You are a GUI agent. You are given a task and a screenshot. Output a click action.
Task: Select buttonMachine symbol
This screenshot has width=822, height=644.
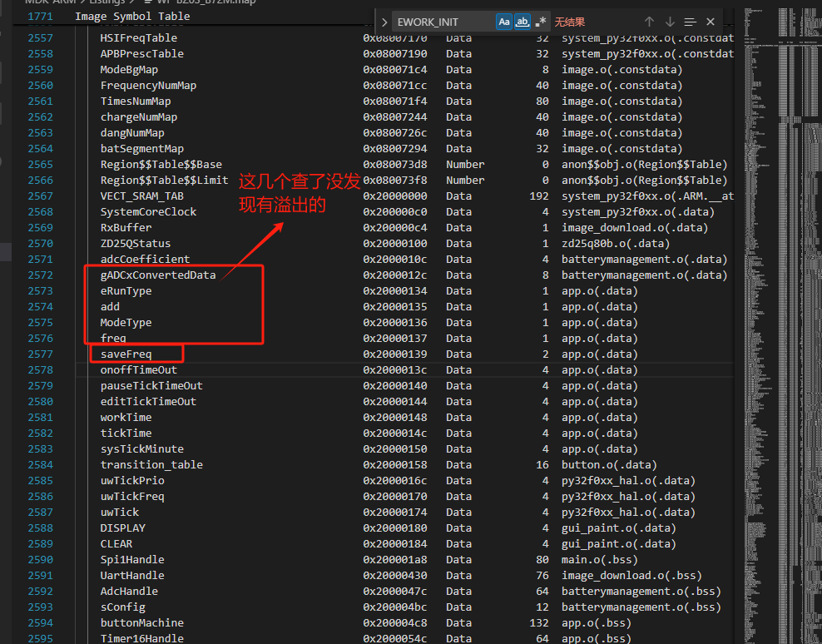(x=142, y=622)
